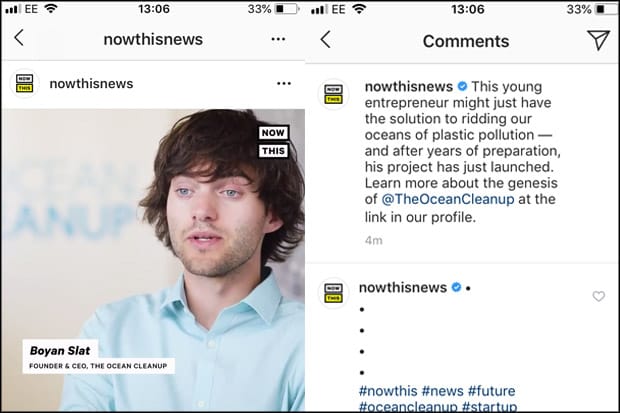
Task: Open options menu in the post header bar
Action: click(279, 39)
